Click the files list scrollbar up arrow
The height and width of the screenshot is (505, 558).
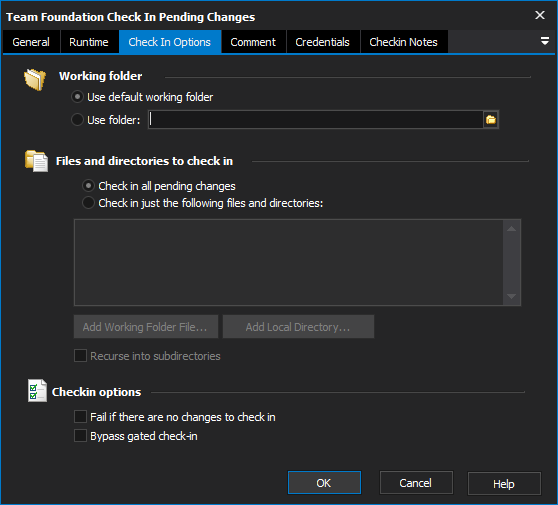tap(511, 228)
